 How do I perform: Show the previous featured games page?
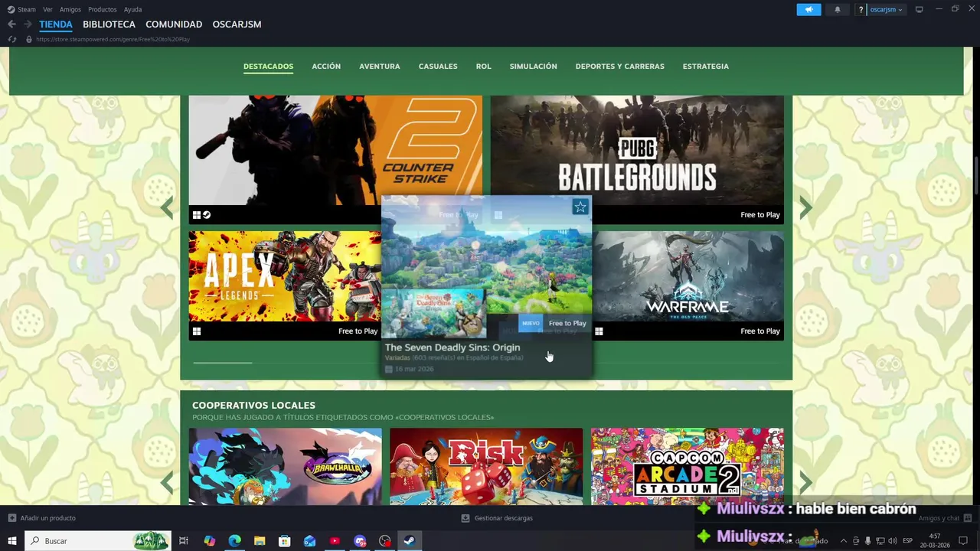point(167,207)
